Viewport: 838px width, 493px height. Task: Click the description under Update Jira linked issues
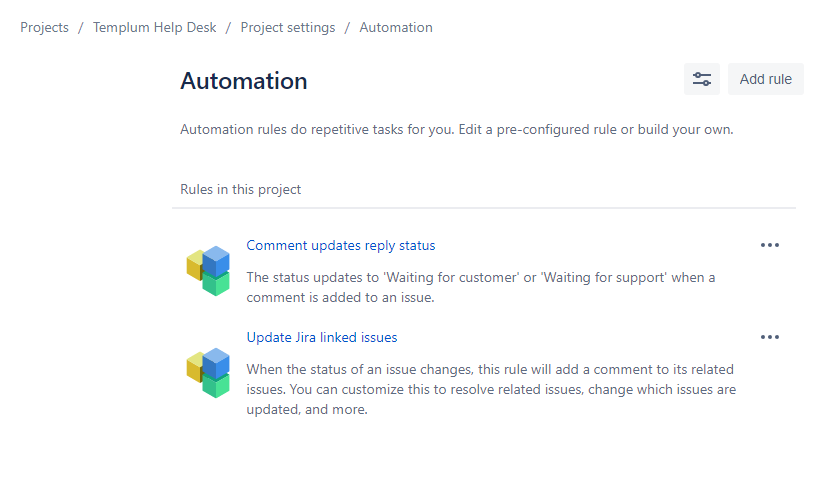point(491,388)
